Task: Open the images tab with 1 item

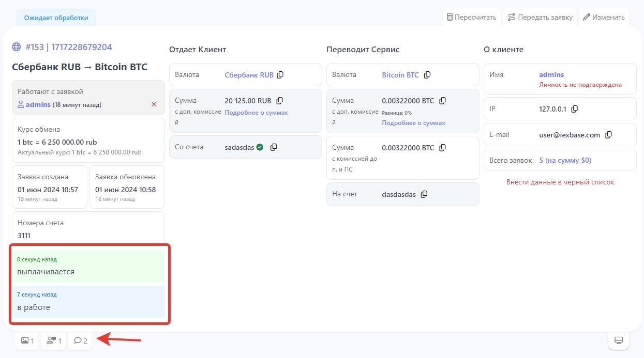Action: (27, 340)
